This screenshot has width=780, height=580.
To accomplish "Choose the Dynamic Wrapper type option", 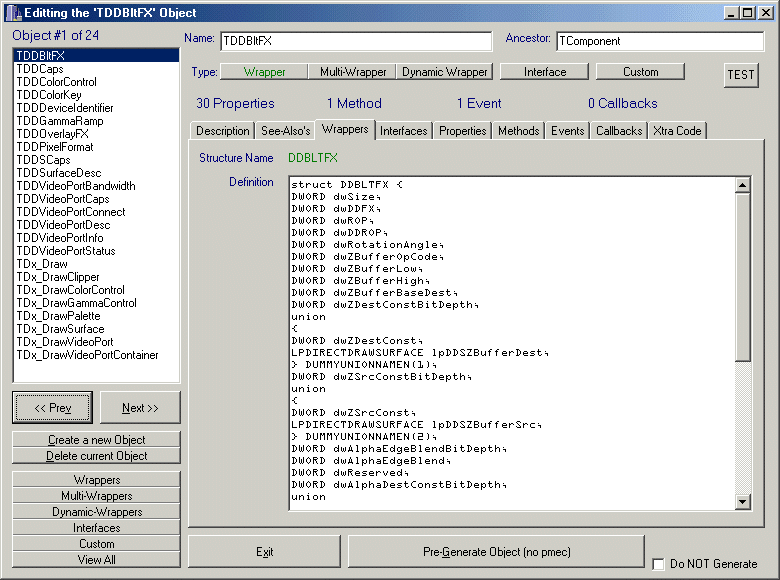I will point(445,72).
